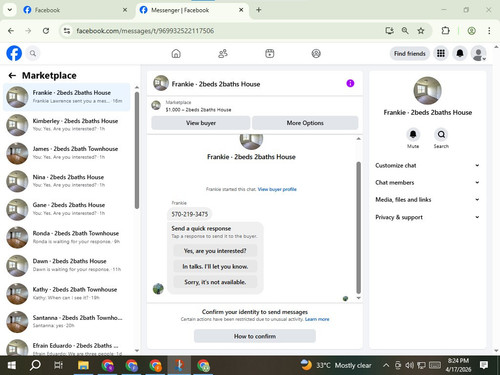This screenshot has height=375, width=500.
Task: Open Ronda - 2beds 2bath Townhouse chat
Action: (x=67, y=237)
